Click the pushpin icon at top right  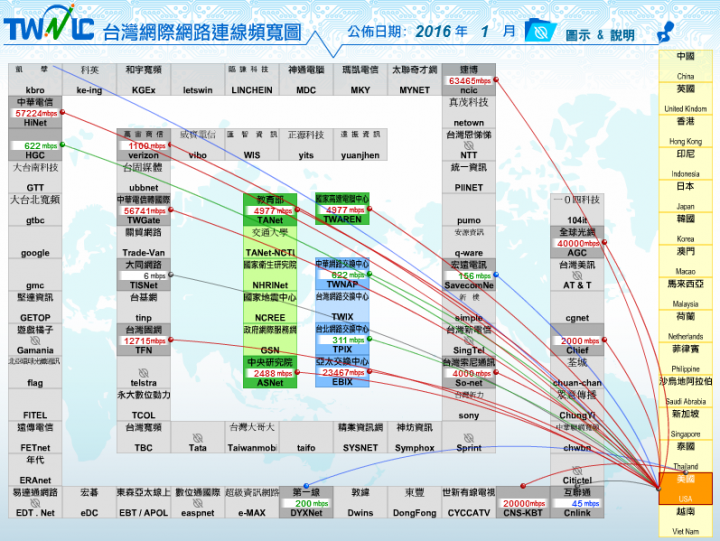point(666,31)
